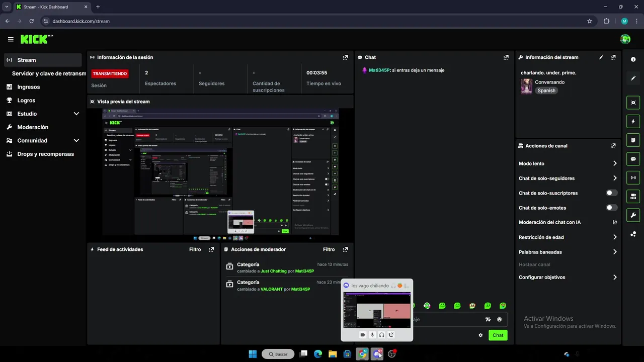Open Configurar objetivos options arrow

(x=615, y=277)
